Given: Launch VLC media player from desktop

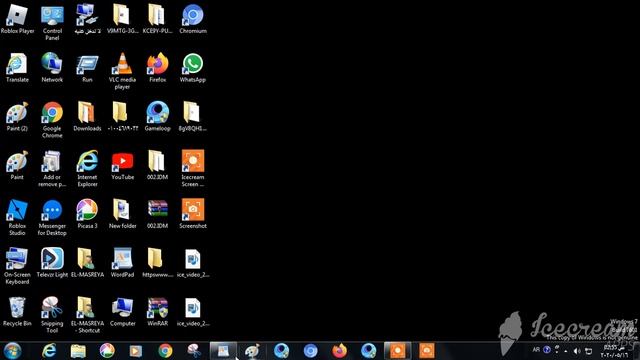Looking at the screenshot, I should [x=122, y=71].
